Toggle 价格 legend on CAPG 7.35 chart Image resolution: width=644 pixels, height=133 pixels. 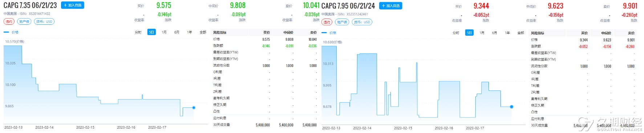pyautogui.click(x=11, y=32)
